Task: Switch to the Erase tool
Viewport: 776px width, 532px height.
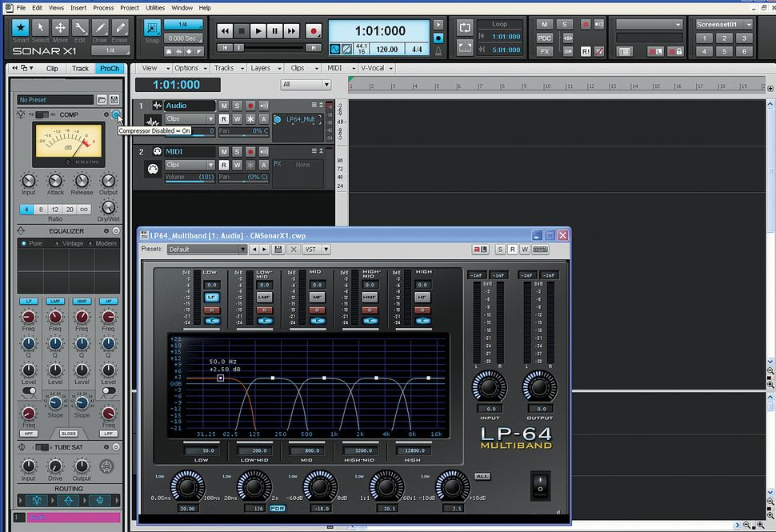Action: [119, 29]
